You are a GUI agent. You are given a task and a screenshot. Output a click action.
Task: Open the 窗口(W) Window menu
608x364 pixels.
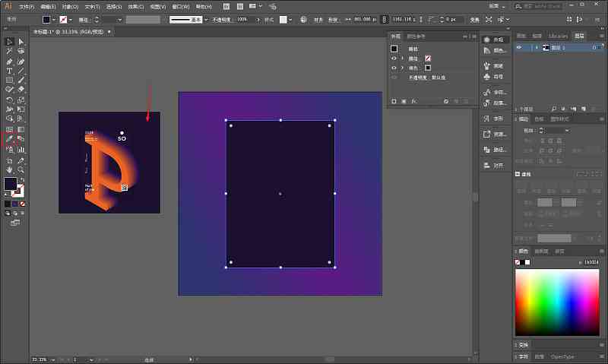pyautogui.click(x=181, y=7)
